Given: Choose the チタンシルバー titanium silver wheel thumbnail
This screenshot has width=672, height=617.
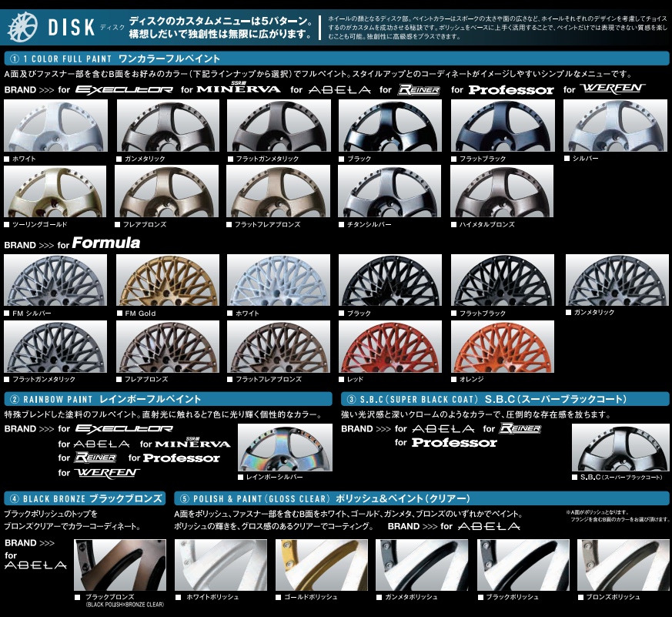Looking at the screenshot, I should pyautogui.click(x=389, y=191).
